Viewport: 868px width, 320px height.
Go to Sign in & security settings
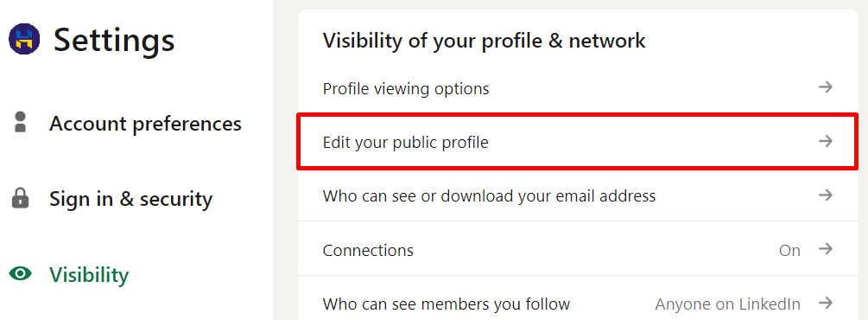pyautogui.click(x=130, y=199)
